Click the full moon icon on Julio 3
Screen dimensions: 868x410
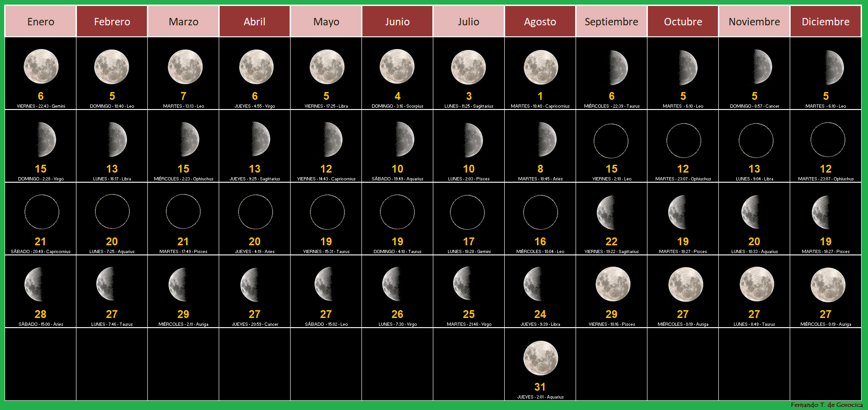pos(468,67)
